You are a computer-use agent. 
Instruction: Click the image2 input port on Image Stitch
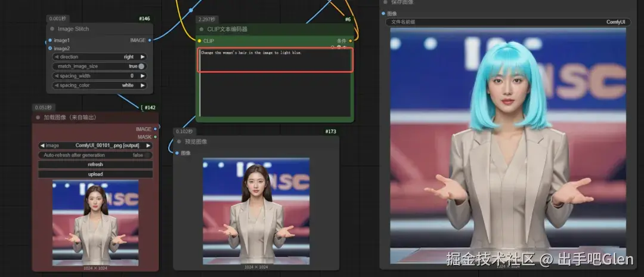[x=50, y=48]
